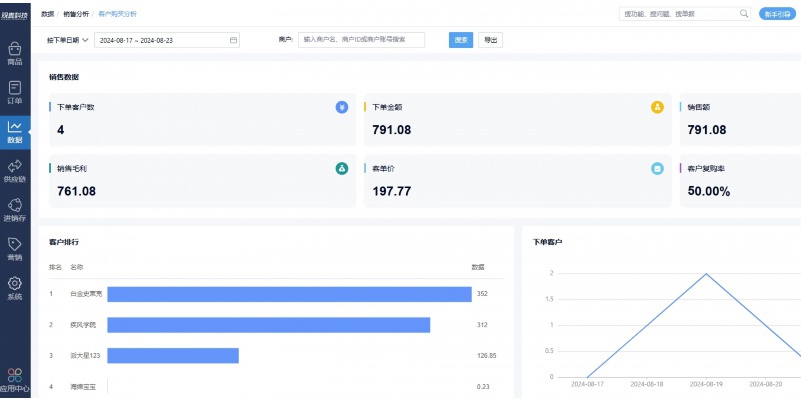The image size is (801, 401).
Task: Open the 订单 section in the sidebar
Action: 15,93
